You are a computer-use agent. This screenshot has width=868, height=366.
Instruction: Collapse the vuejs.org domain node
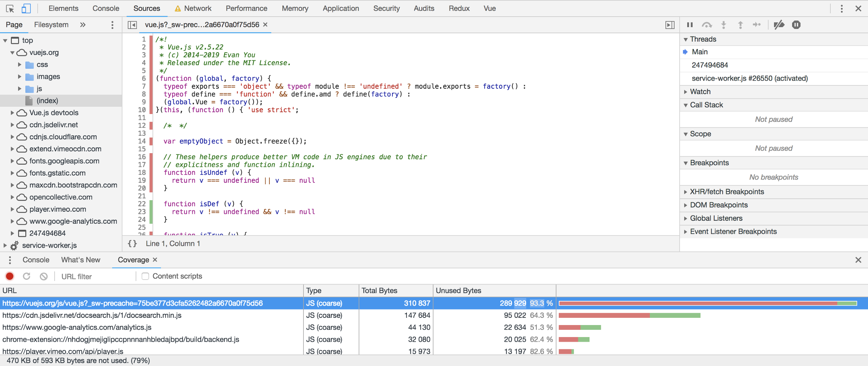point(12,52)
